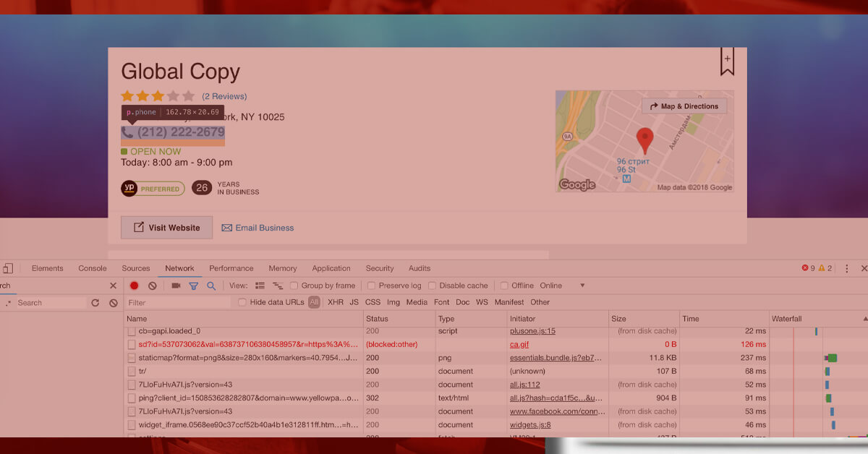
Task: Call phone number (212) 222-2679
Action: click(173, 132)
